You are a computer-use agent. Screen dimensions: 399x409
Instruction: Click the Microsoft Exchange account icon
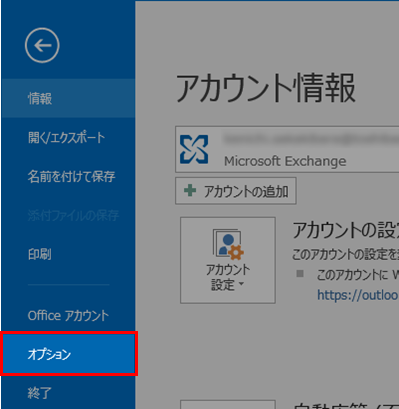(x=194, y=149)
